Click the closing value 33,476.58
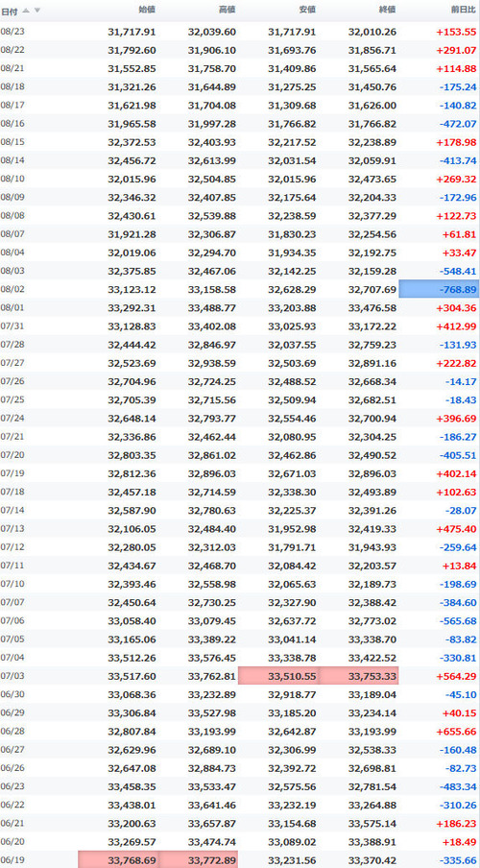The width and height of the screenshot is (480, 868). (372, 308)
